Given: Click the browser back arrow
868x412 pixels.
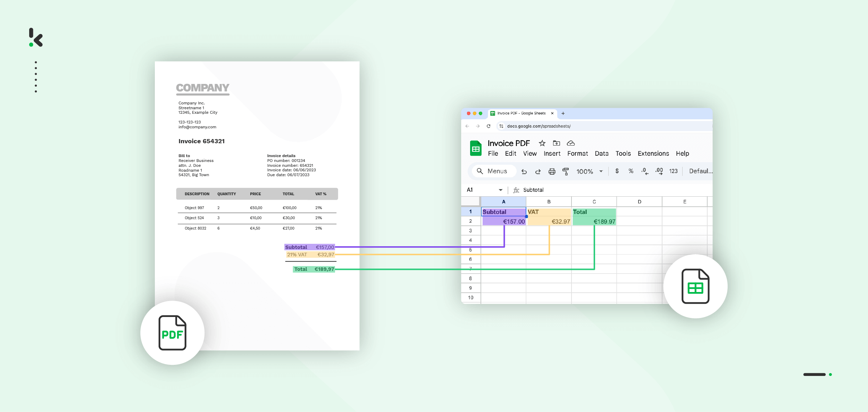Looking at the screenshot, I should pyautogui.click(x=467, y=126).
